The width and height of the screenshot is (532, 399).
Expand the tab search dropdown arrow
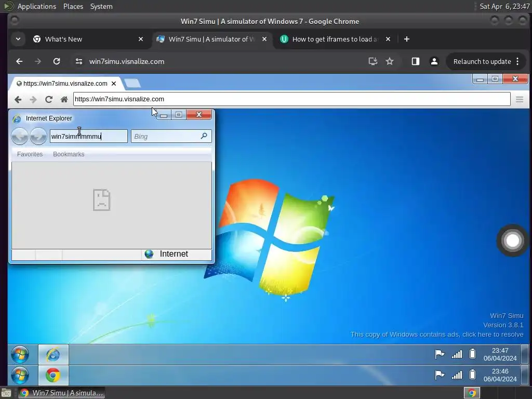18,39
